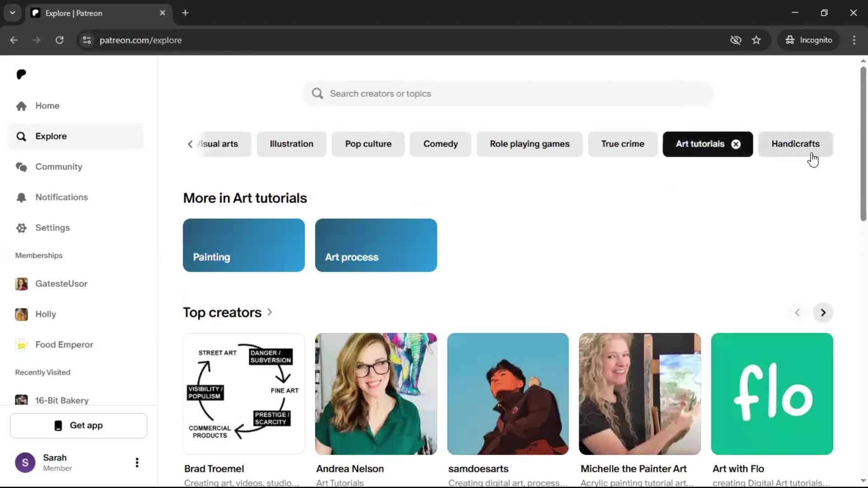
Task: Click the samdoesarts name link
Action: click(478, 469)
